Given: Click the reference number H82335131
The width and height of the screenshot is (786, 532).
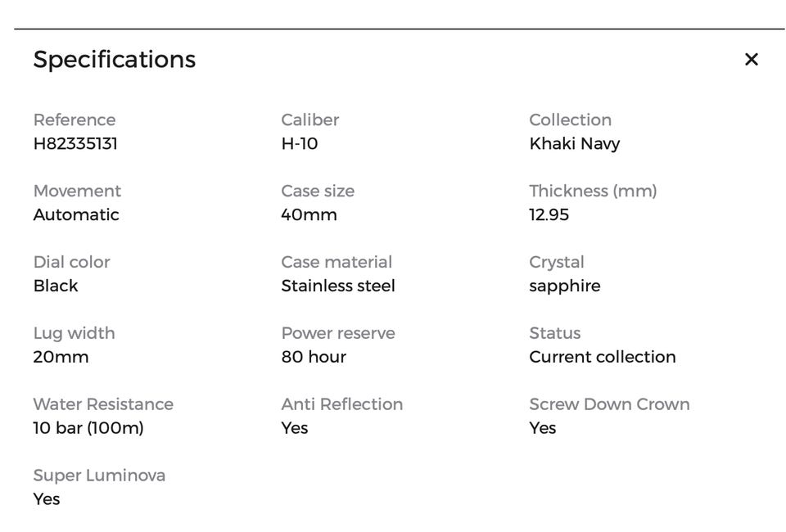Looking at the screenshot, I should pos(75,144).
